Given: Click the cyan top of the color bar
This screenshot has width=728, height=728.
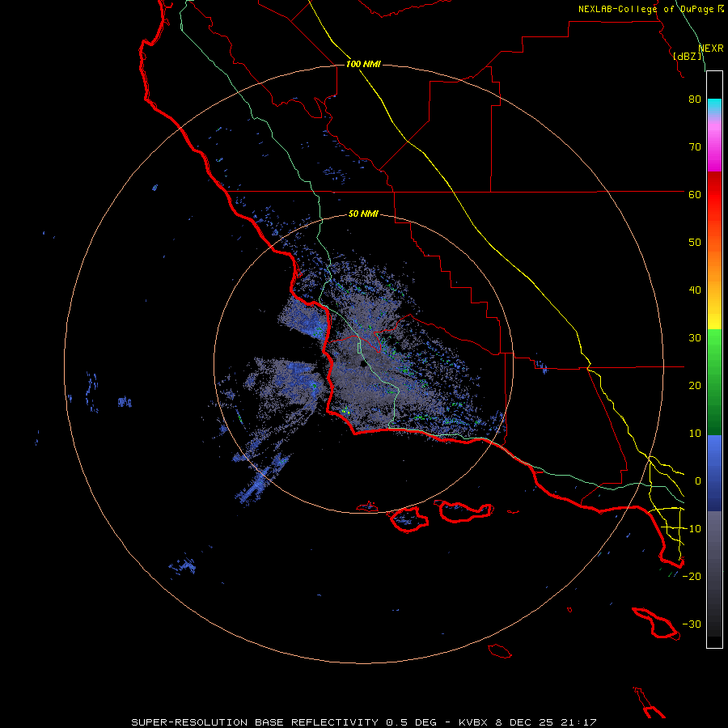Looking at the screenshot, I should coord(714,105).
